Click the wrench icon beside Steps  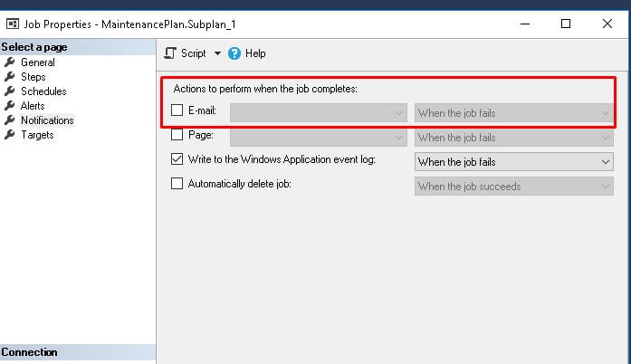click(x=10, y=76)
